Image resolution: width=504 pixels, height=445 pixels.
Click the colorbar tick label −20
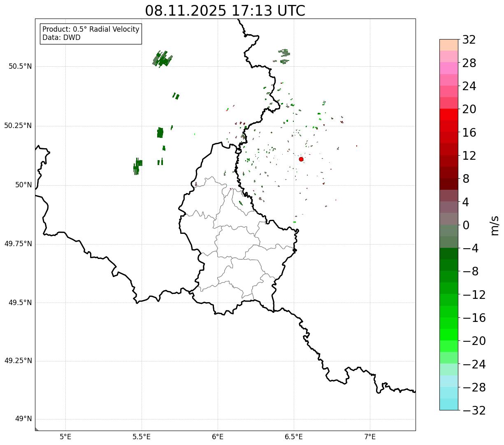[474, 341]
